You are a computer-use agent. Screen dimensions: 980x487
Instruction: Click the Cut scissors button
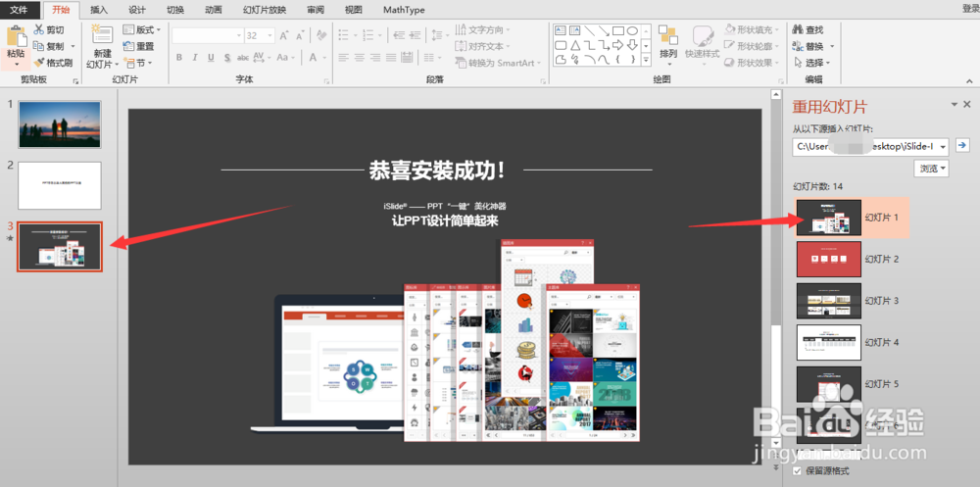point(48,29)
